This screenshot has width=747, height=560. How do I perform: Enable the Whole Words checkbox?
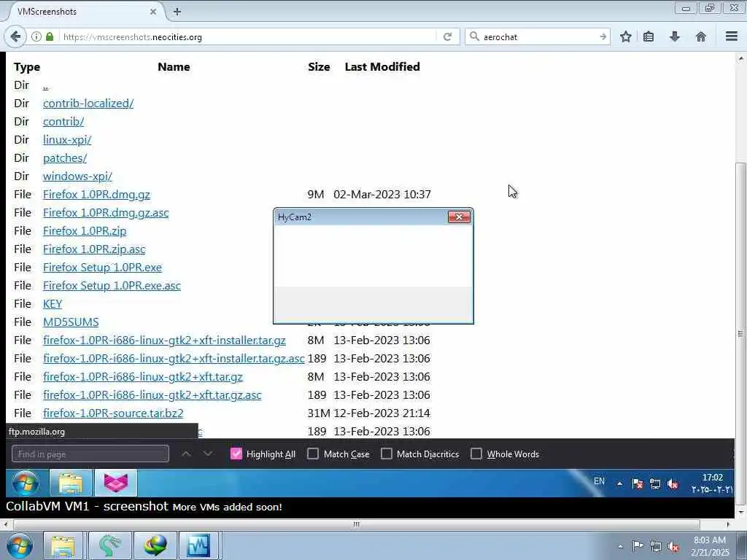(x=476, y=454)
